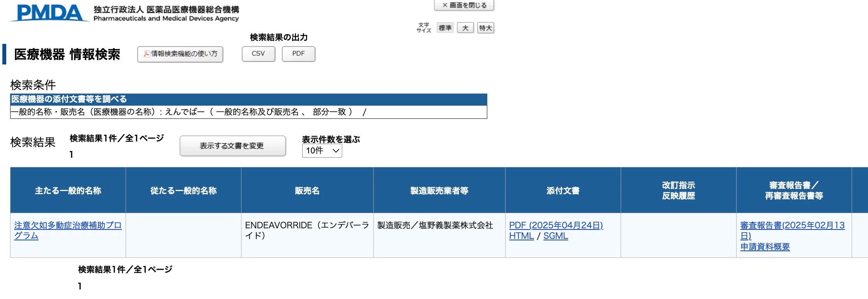
Task: Open the SGML package insert link
Action: pos(555,236)
